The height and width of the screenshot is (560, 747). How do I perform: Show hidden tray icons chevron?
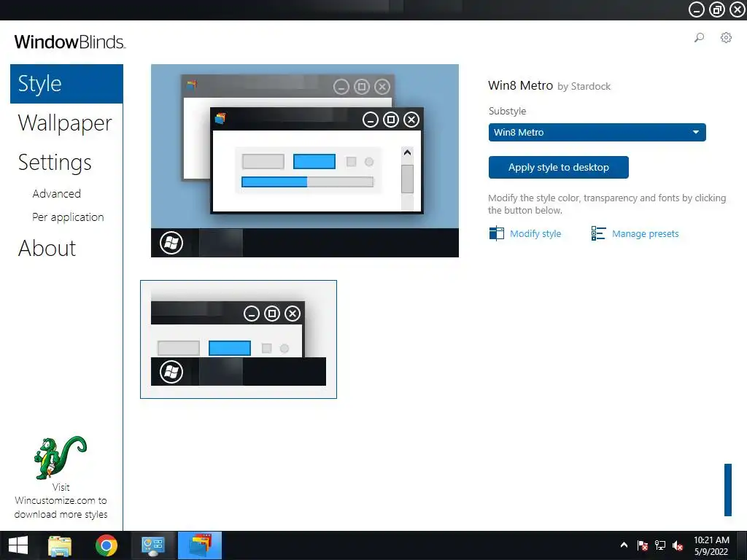coord(624,545)
